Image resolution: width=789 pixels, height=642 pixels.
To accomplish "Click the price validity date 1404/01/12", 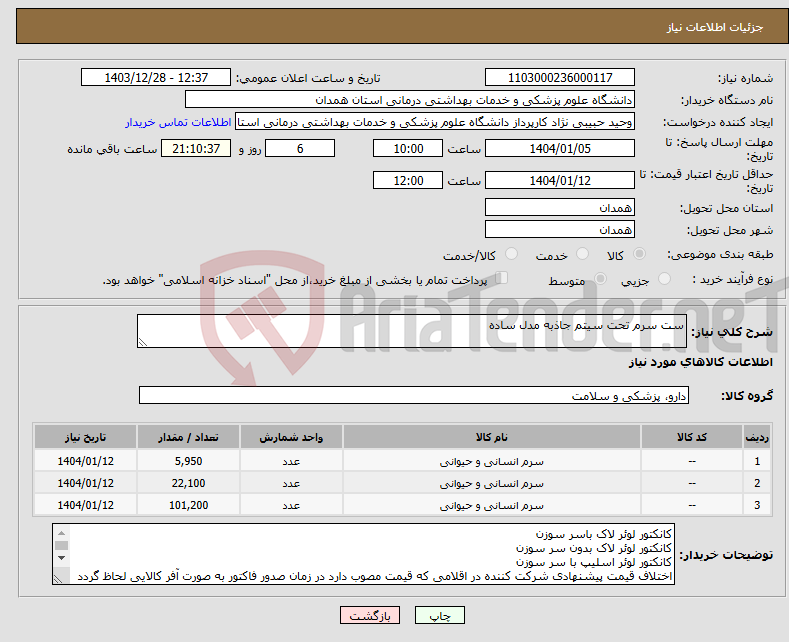I will pos(560,180).
